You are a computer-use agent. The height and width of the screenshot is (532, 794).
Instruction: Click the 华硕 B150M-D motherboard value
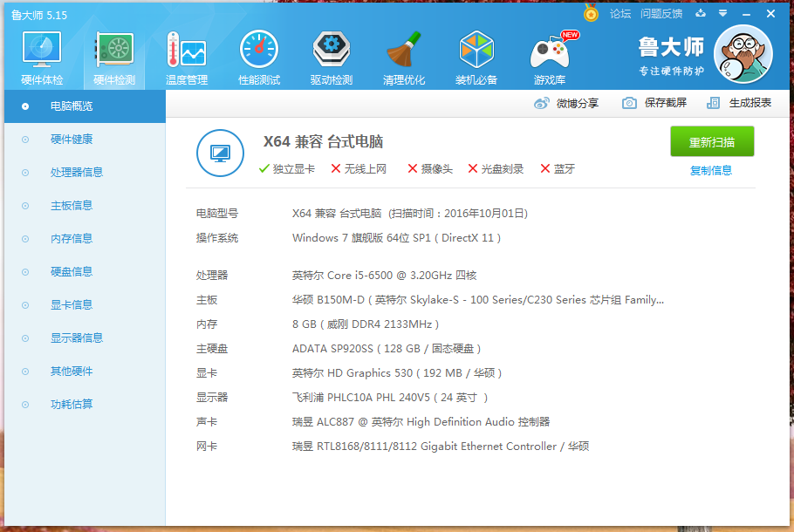coord(478,300)
